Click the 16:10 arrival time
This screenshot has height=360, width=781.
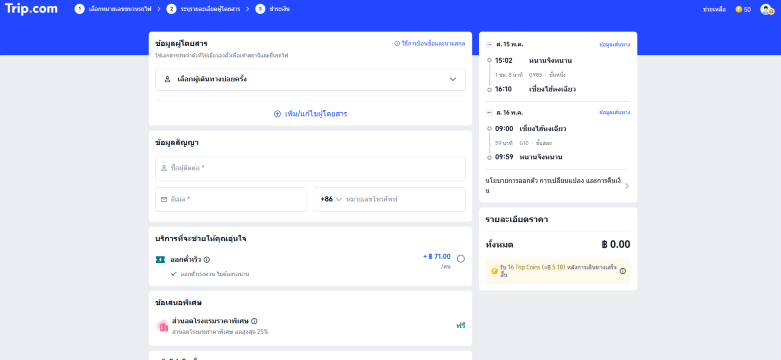[504, 89]
